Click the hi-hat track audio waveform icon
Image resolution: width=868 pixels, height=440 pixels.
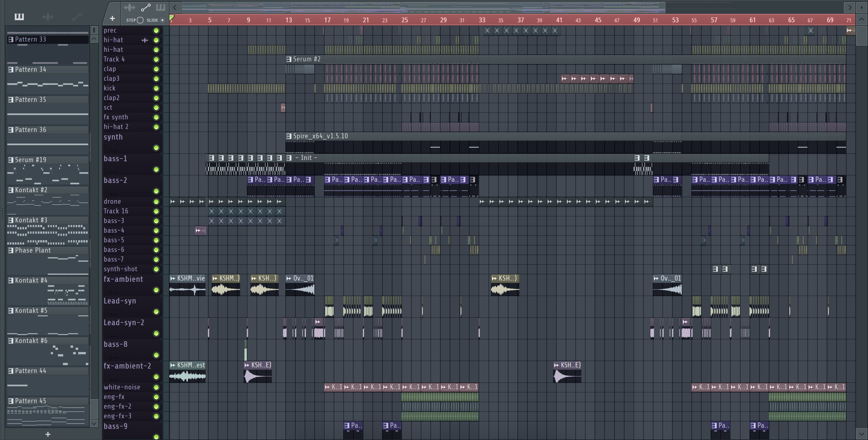(x=145, y=40)
